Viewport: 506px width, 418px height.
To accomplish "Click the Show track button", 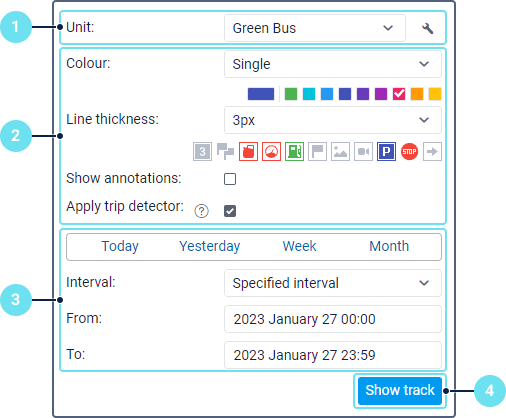I will point(400,391).
